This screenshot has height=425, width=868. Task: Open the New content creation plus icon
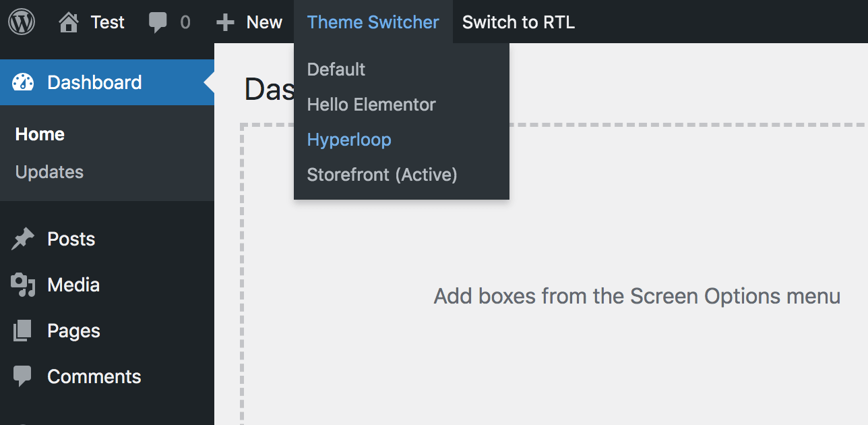point(224,21)
